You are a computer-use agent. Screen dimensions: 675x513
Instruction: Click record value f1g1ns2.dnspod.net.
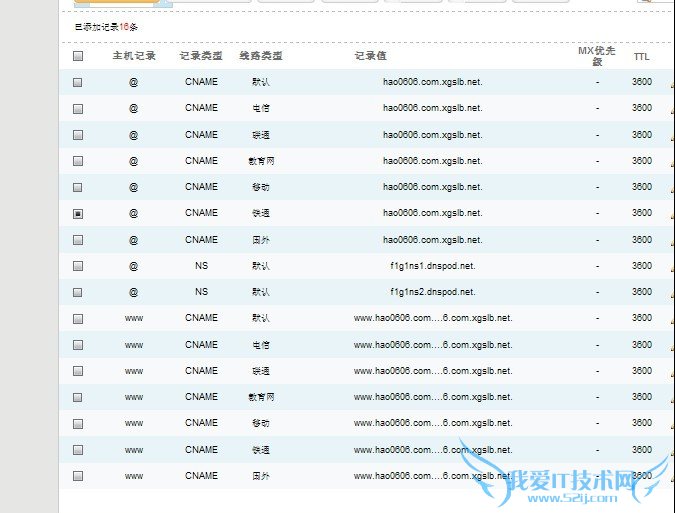point(432,292)
